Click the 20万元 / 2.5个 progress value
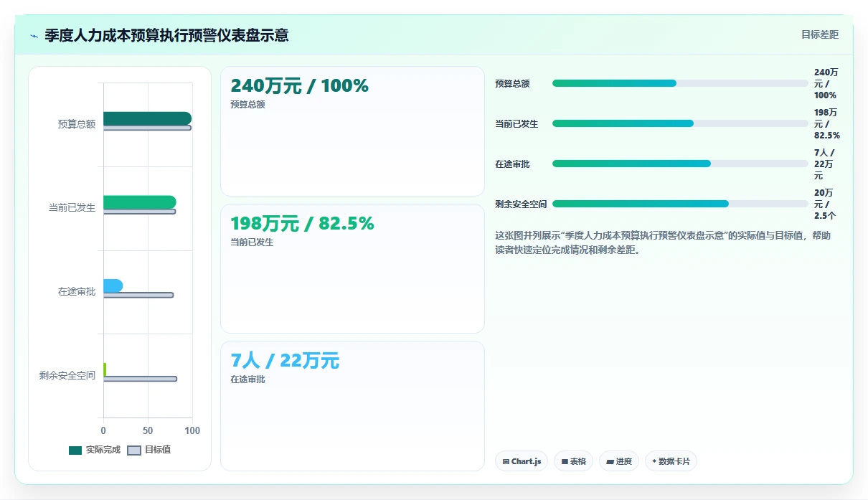Image resolution: width=868 pixels, height=500 pixels. [824, 204]
